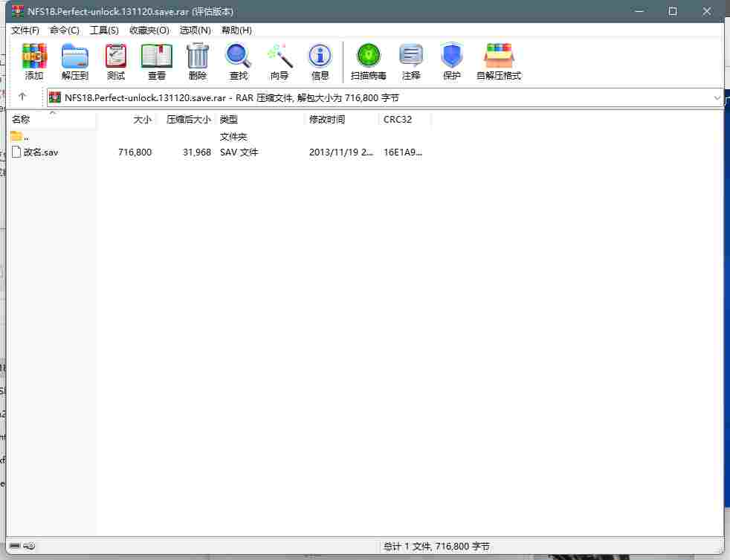Viewport: 730px width, 560px height.
Task: Select the 改名.sav file icon
Action: (16, 152)
